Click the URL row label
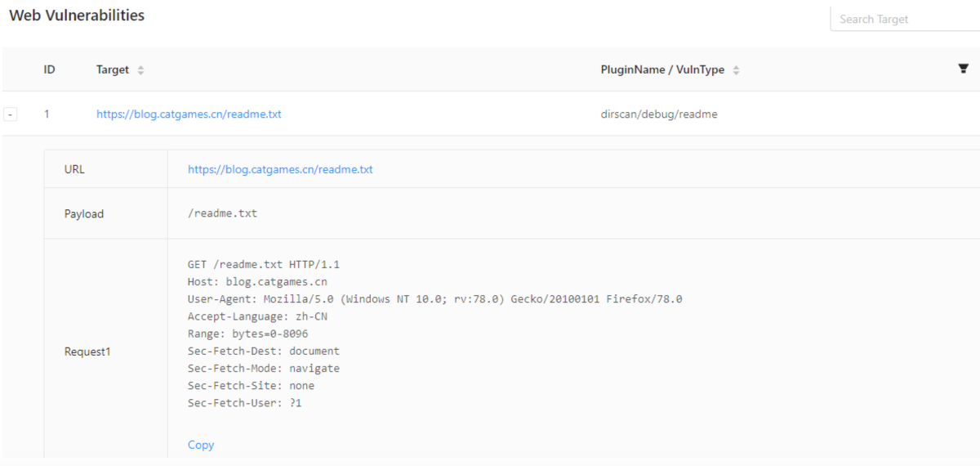The height and width of the screenshot is (466, 980). tap(74, 169)
